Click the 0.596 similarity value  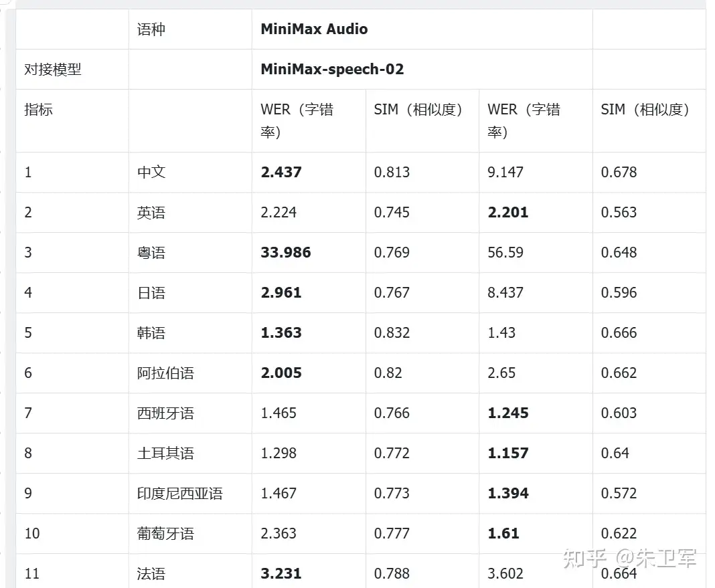coord(619,292)
